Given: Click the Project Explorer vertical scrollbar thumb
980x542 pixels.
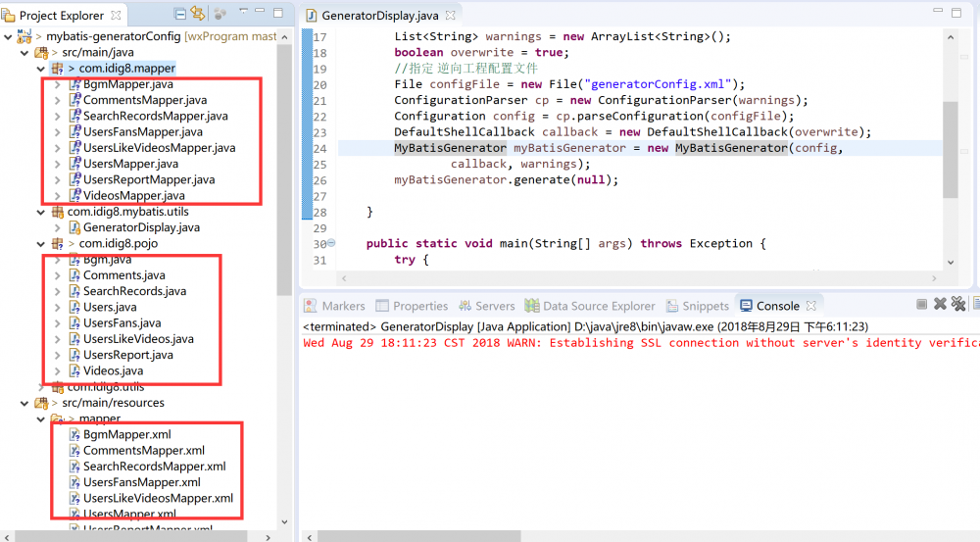Looking at the screenshot, I should [x=284, y=169].
